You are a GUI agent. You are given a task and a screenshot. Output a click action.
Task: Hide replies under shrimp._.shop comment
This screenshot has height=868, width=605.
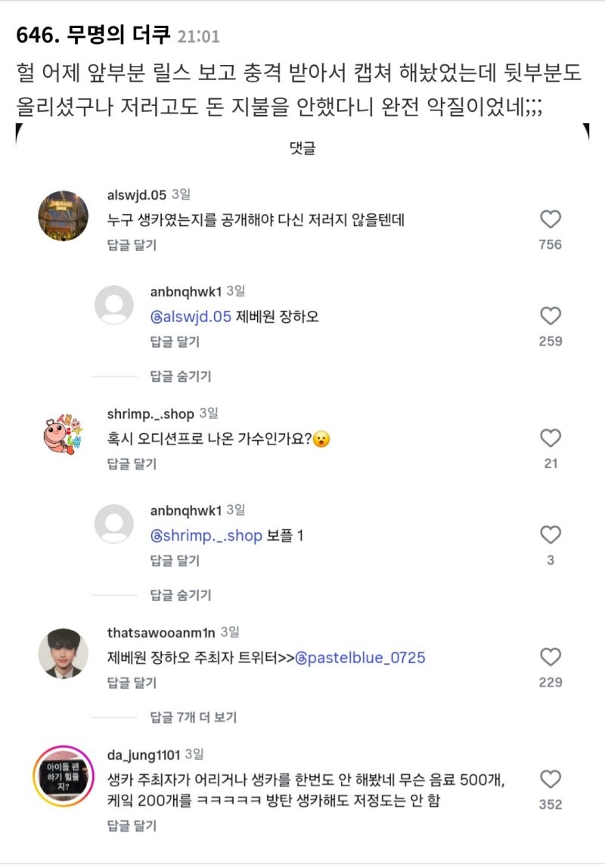[x=181, y=595]
